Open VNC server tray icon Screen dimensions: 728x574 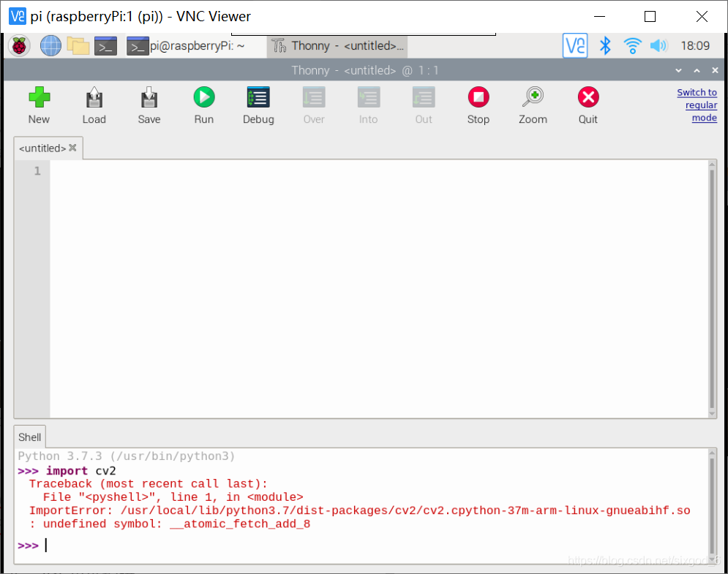click(x=575, y=46)
